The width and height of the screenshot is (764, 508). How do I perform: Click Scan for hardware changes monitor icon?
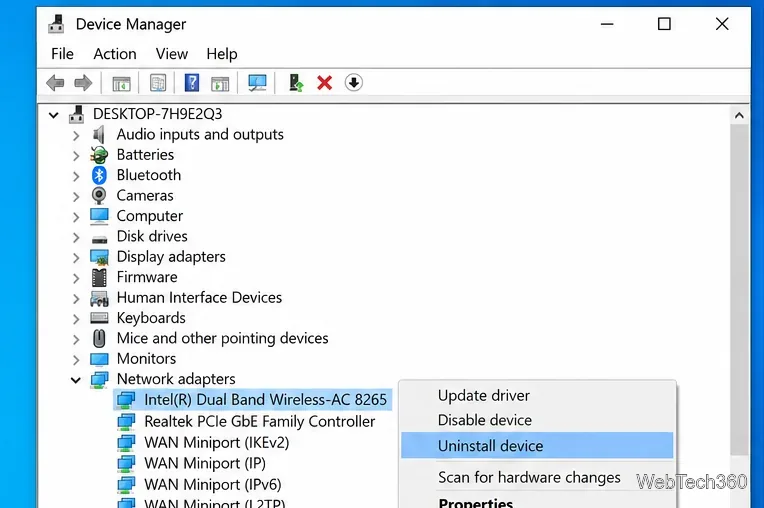[257, 83]
